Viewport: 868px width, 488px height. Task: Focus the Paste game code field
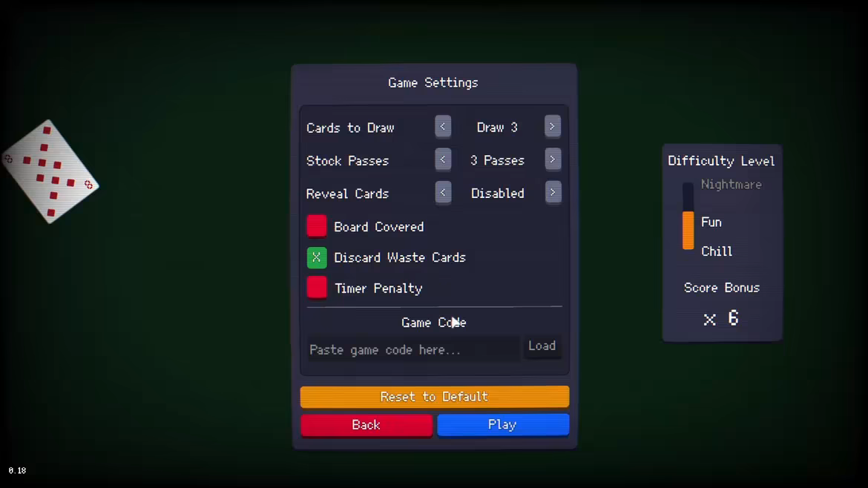[413, 349]
